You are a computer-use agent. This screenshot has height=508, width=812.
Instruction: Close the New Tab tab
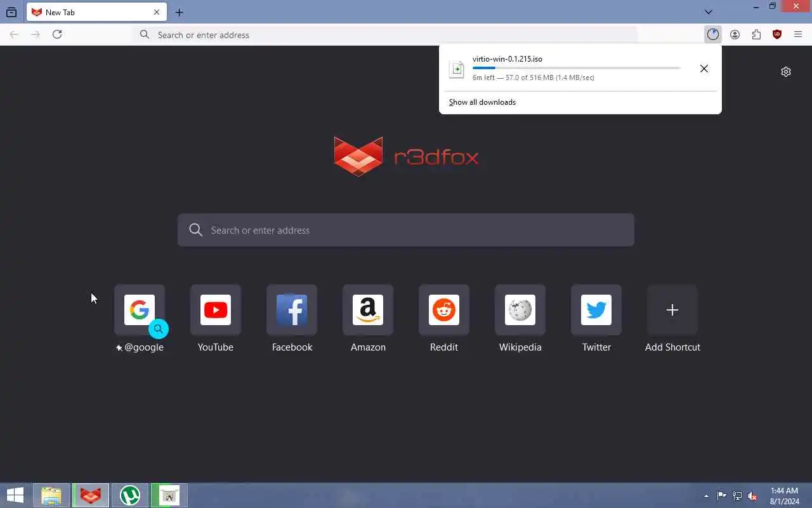point(157,12)
